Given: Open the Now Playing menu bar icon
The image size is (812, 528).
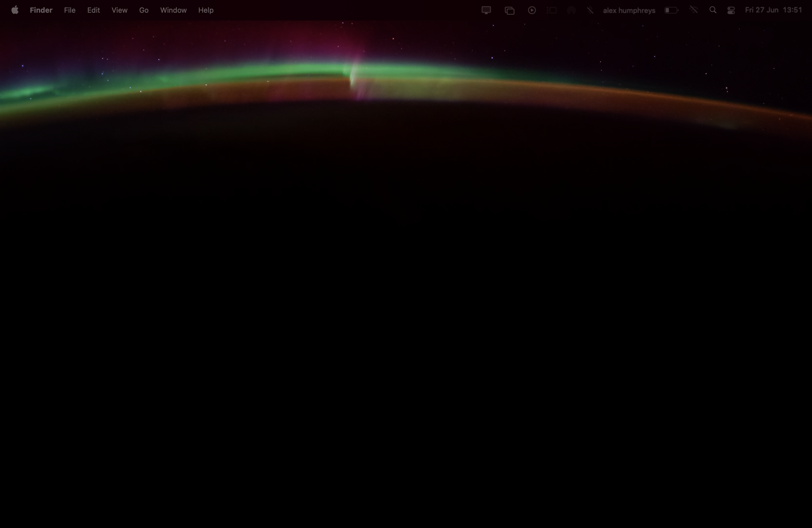Looking at the screenshot, I should pyautogui.click(x=532, y=10).
